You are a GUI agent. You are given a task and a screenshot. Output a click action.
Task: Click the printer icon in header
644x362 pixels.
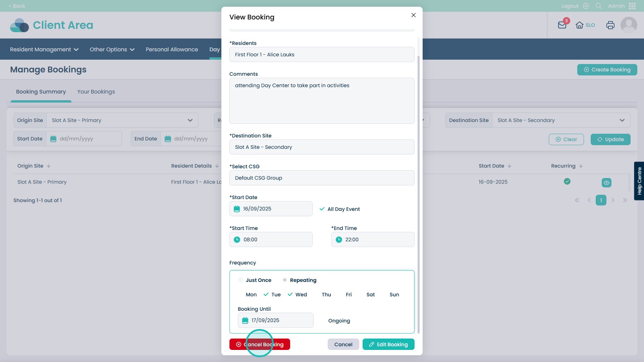point(610,25)
